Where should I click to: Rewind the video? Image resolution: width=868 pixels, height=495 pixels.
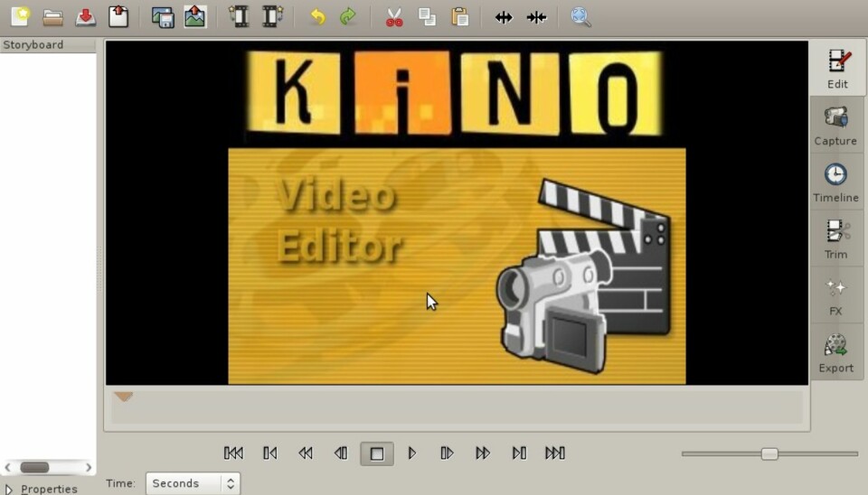[x=306, y=453]
